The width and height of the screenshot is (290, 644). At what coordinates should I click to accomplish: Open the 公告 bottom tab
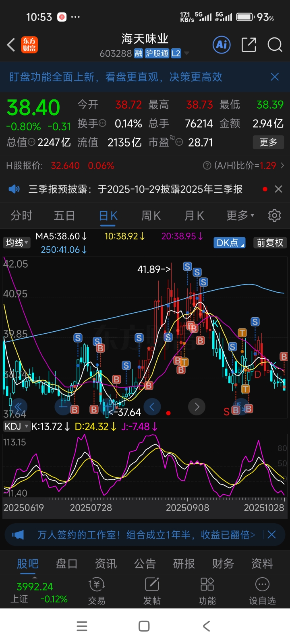[145, 563]
